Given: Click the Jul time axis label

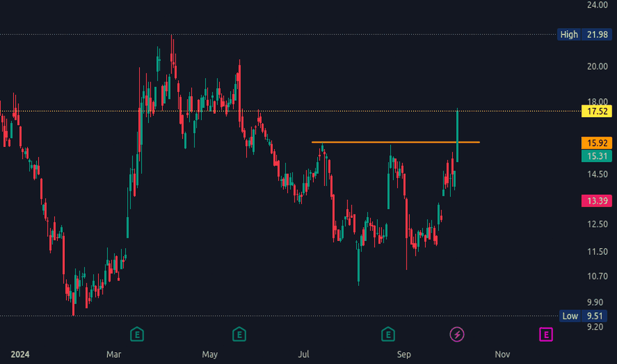Looking at the screenshot, I should click(x=303, y=354).
